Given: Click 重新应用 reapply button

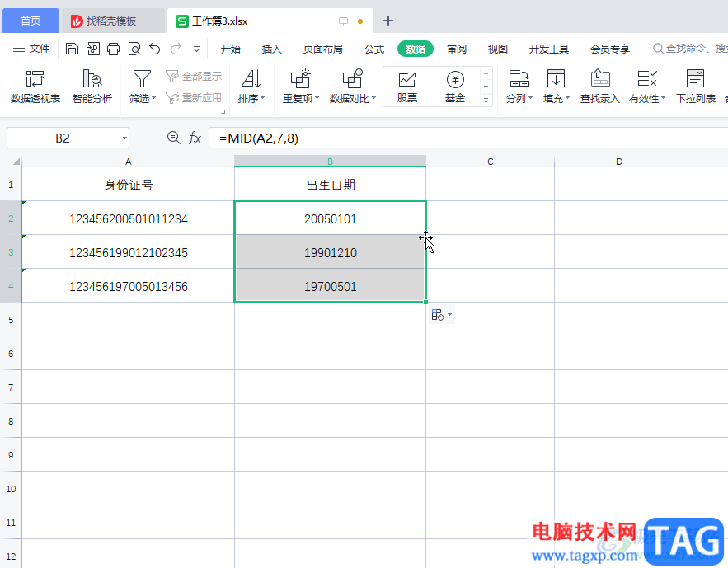Looking at the screenshot, I should click(194, 97).
